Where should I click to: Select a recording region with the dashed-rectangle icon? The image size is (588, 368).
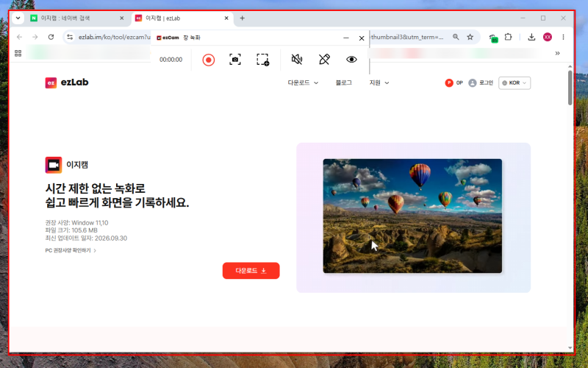[263, 60]
